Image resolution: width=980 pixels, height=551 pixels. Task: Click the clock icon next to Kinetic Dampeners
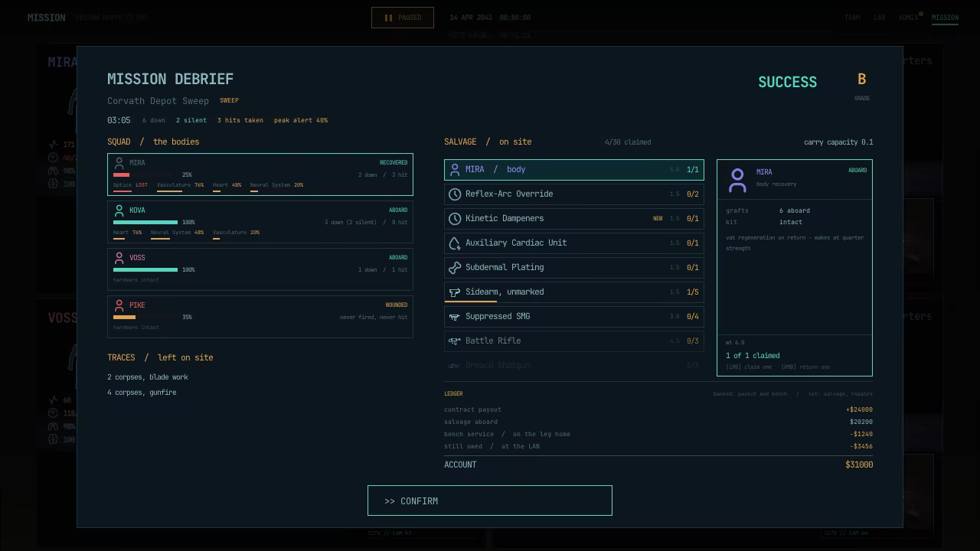[x=455, y=219]
